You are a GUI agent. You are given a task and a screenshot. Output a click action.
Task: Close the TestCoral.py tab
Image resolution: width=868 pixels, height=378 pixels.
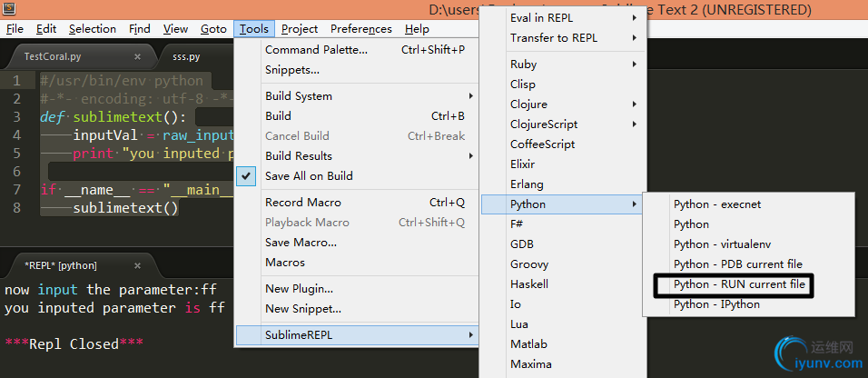[137, 56]
